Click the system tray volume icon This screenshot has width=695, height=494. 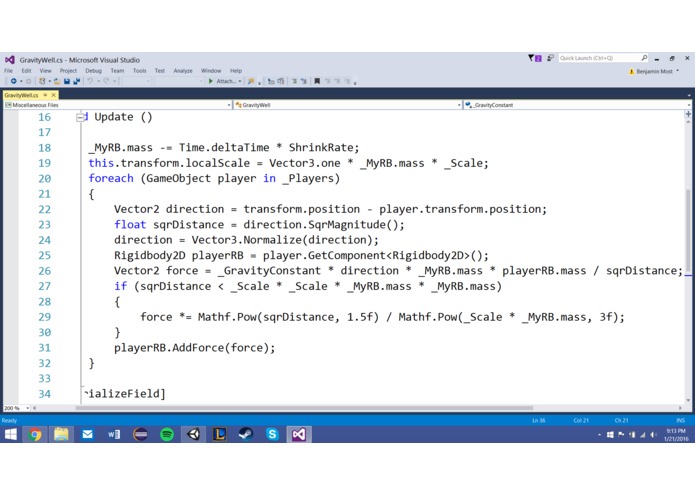click(653, 435)
